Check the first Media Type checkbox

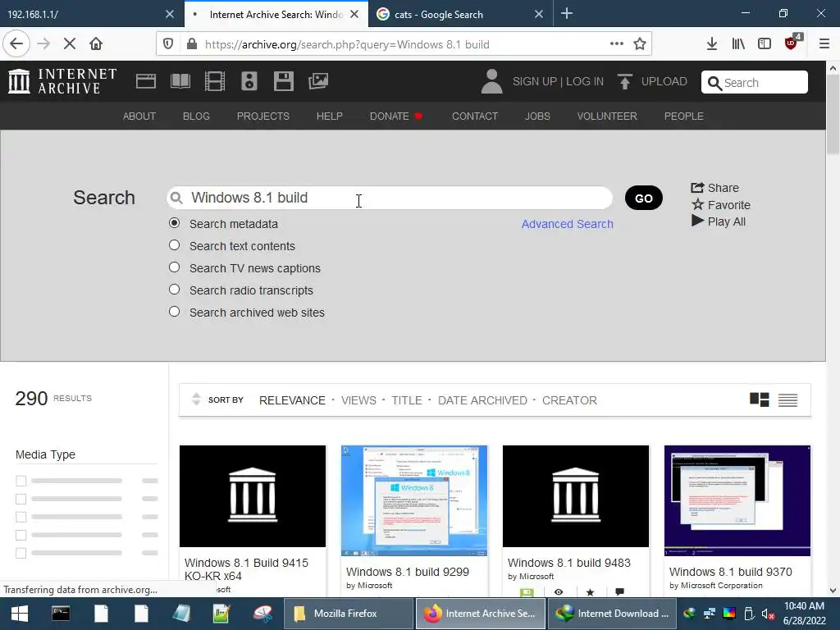coord(21,481)
